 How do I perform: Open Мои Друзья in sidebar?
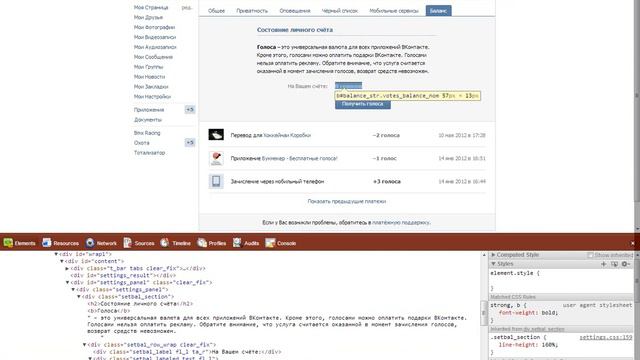[x=148, y=17]
